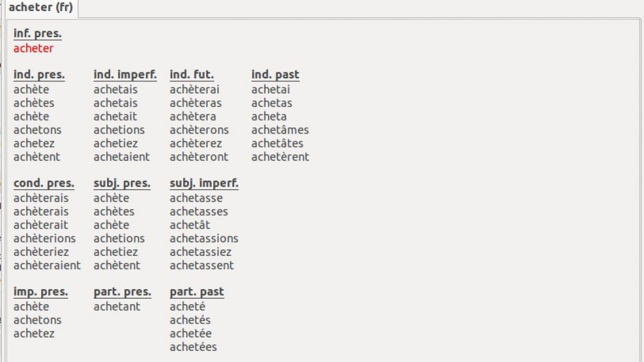The height and width of the screenshot is (362, 644).
Task: Click the part. past heading
Action: point(197,292)
